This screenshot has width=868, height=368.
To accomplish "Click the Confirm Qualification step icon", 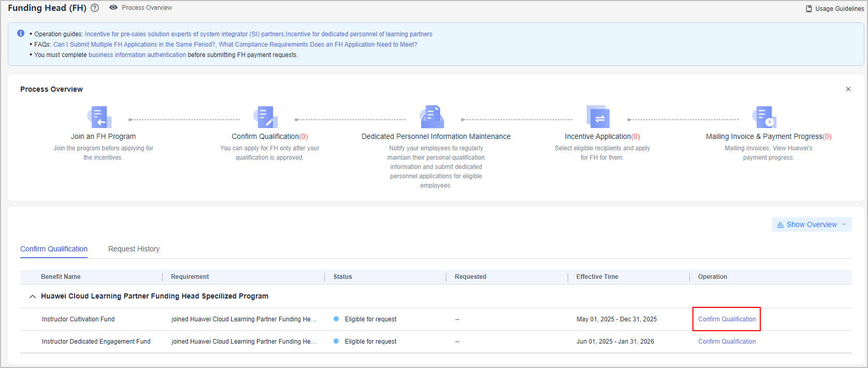I will [x=266, y=117].
